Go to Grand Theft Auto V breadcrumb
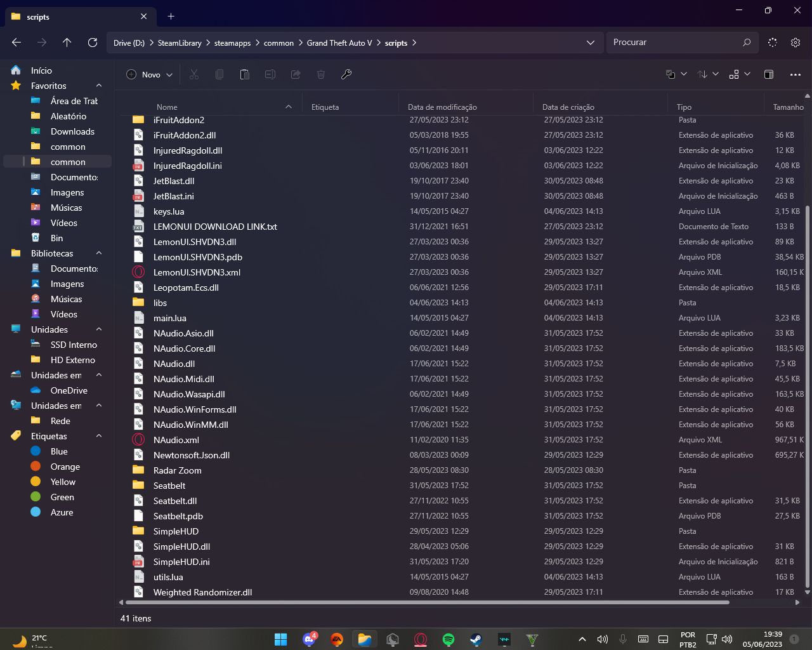The image size is (812, 650). pos(339,43)
